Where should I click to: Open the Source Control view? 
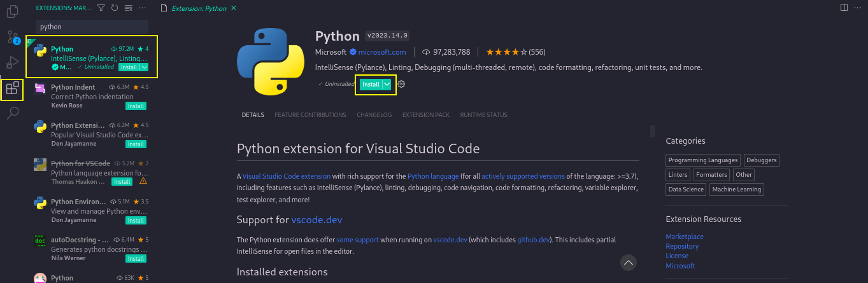pyautogui.click(x=12, y=37)
